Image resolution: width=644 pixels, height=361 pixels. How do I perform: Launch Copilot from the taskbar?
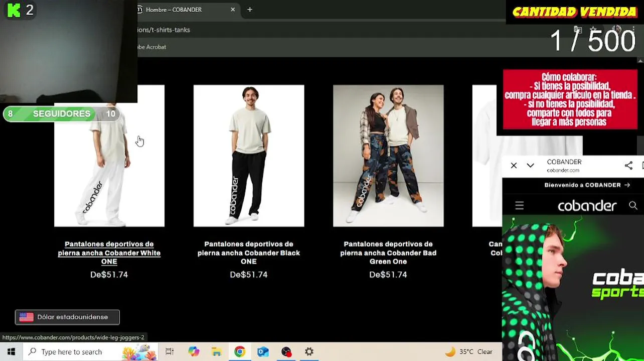(x=194, y=351)
